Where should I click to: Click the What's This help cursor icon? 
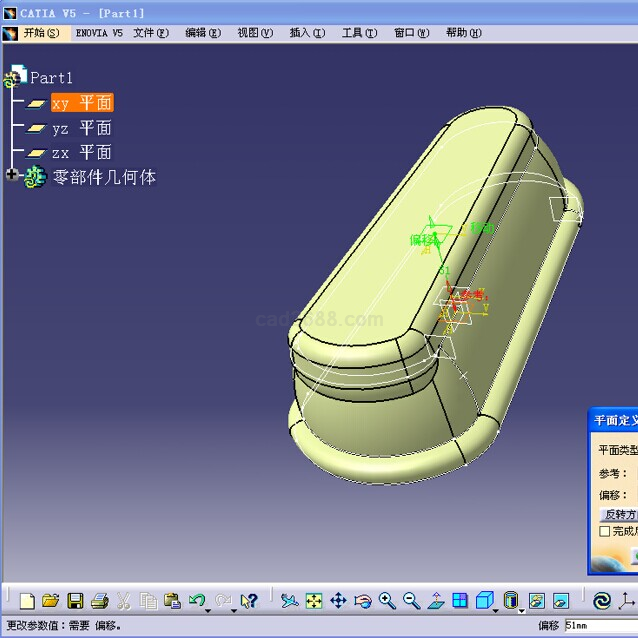point(249,601)
